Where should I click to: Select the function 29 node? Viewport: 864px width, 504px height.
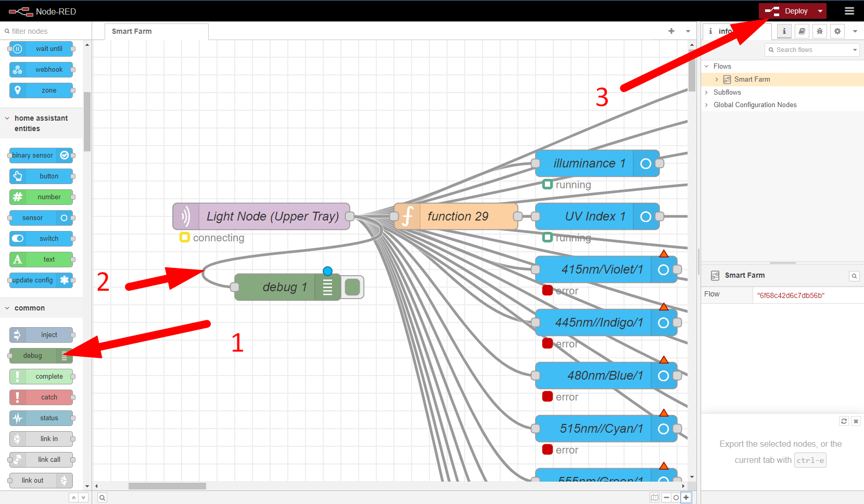point(458,216)
